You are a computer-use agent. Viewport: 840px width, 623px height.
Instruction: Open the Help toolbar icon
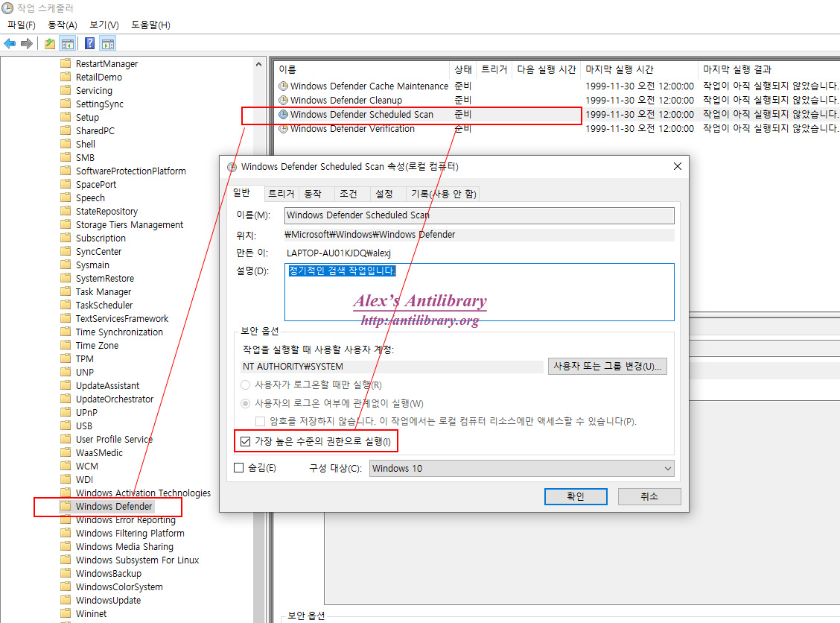point(90,43)
